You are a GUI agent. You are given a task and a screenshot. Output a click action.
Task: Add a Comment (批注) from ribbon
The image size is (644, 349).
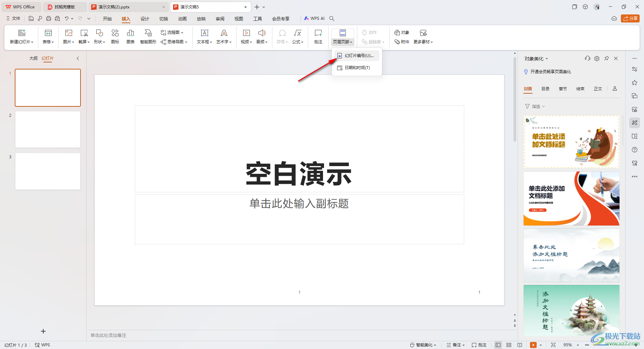point(318,37)
